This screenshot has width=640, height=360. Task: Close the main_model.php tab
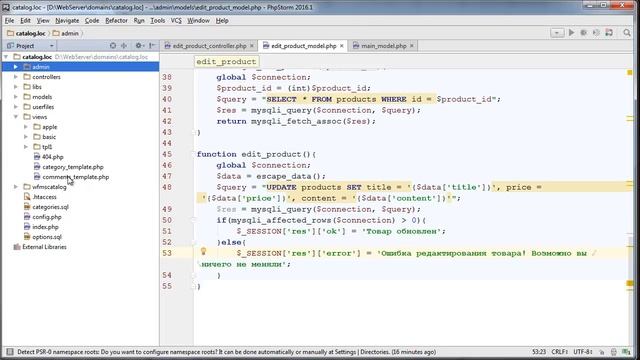(x=412, y=46)
